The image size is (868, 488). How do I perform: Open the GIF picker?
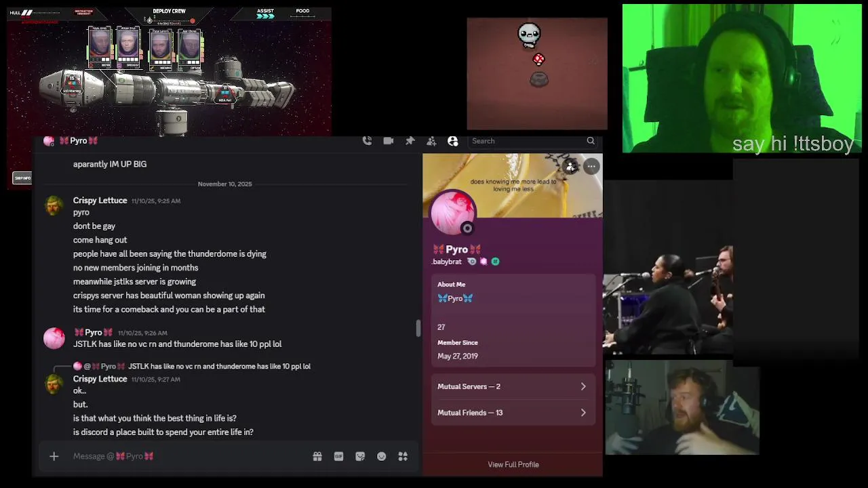338,456
